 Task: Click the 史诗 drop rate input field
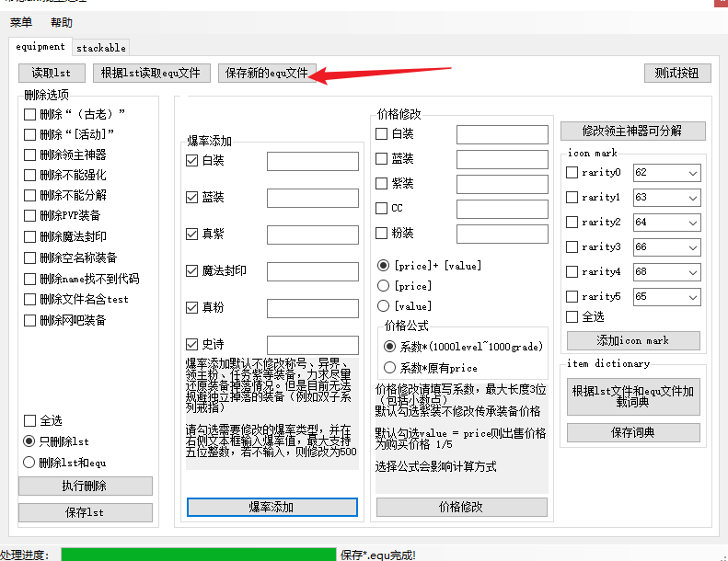(312, 344)
